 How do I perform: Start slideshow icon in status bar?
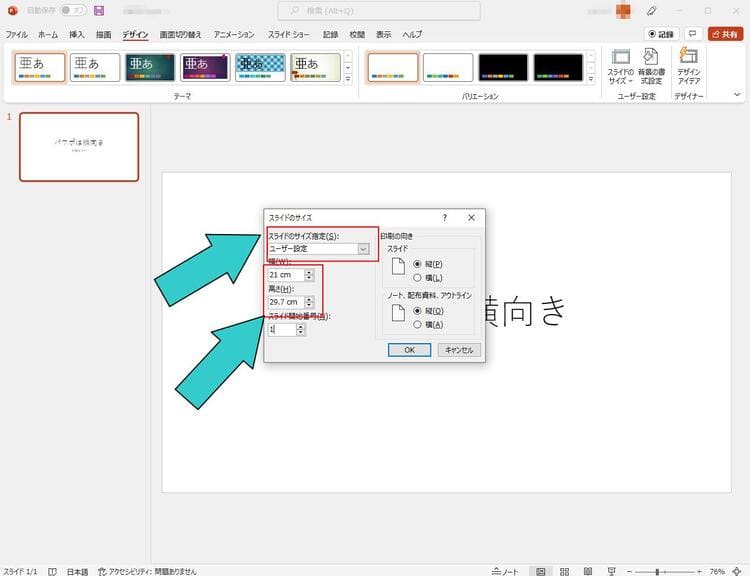pos(611,571)
